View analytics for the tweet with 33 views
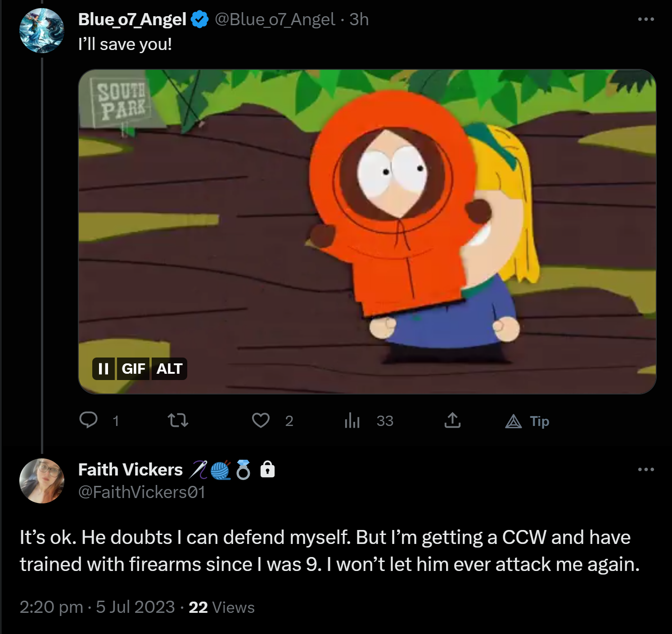672x634 pixels. point(352,421)
